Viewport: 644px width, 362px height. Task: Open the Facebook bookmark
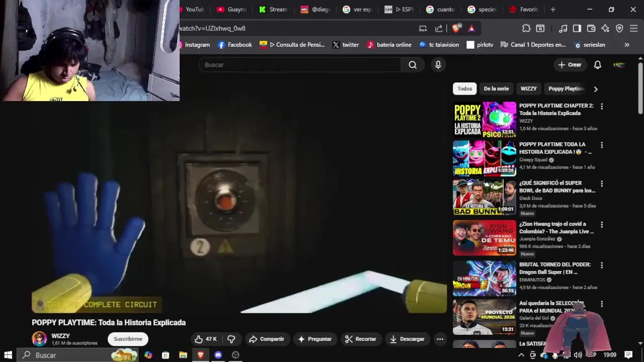click(235, 45)
